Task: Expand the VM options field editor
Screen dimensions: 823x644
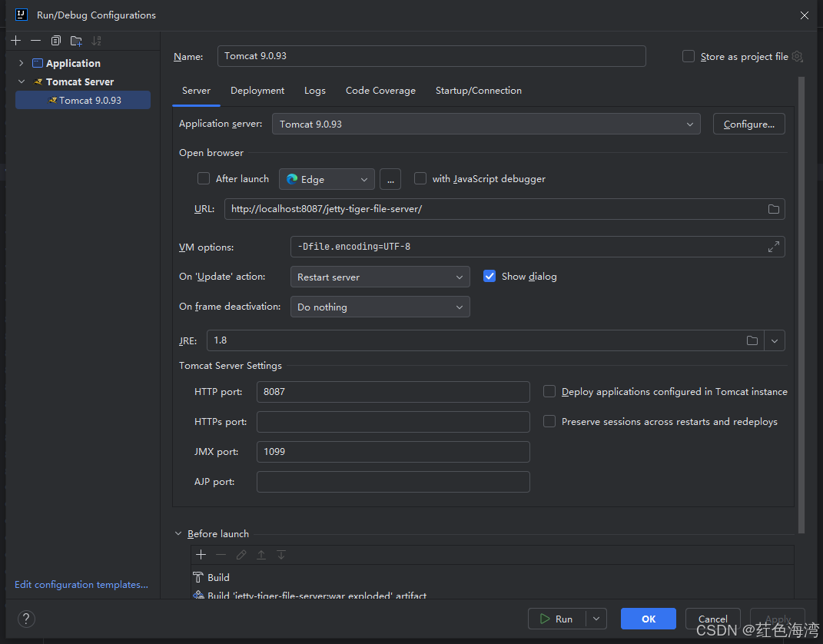Action: coord(774,247)
